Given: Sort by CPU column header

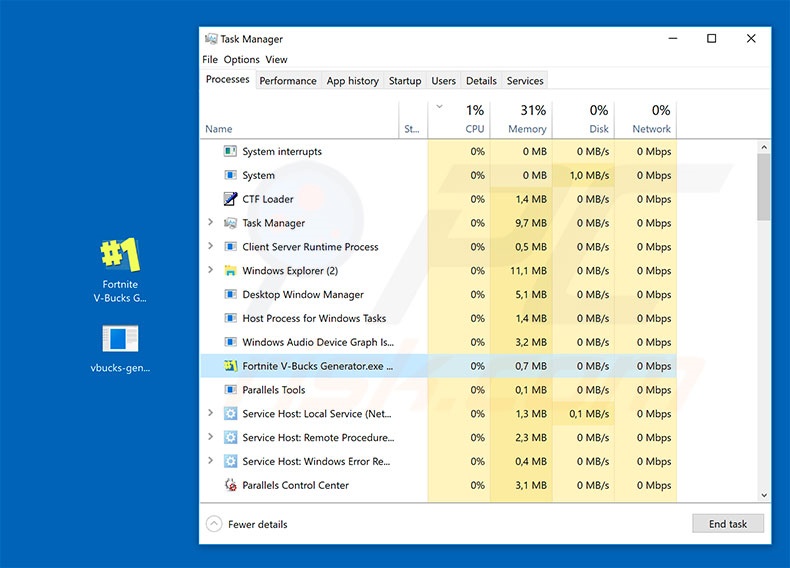Looking at the screenshot, I should pyautogui.click(x=459, y=120).
